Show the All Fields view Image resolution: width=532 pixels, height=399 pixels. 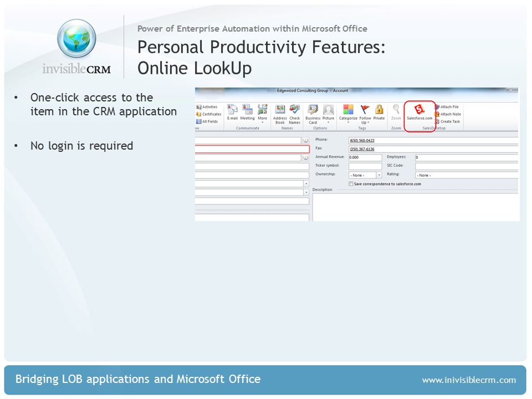207,121
